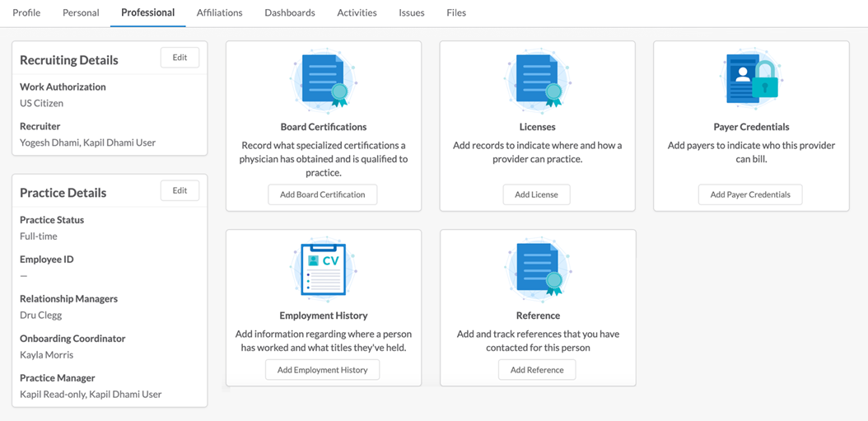Open the Profile tab
The height and width of the screenshot is (421, 868).
(26, 12)
